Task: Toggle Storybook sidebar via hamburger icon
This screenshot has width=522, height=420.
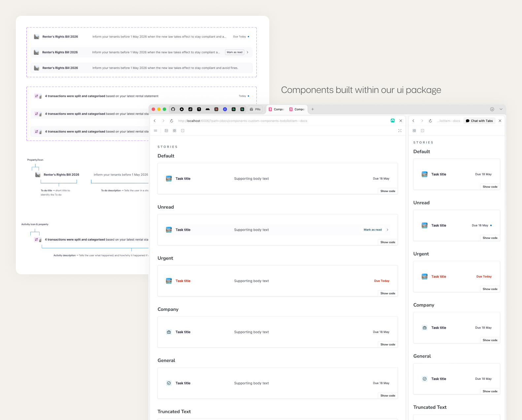Action: click(x=156, y=131)
